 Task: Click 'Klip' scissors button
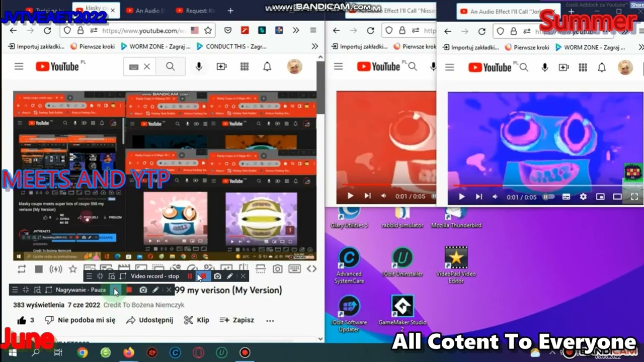coord(196,320)
